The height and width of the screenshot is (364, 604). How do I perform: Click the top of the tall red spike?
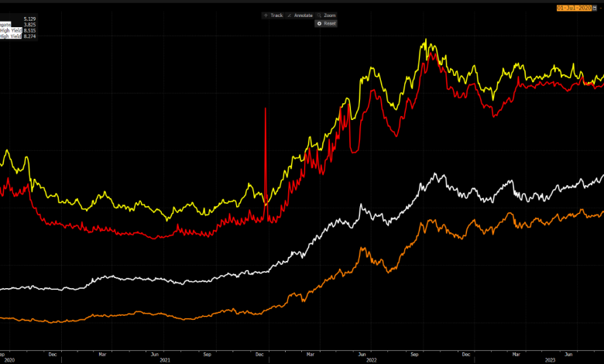[266, 108]
